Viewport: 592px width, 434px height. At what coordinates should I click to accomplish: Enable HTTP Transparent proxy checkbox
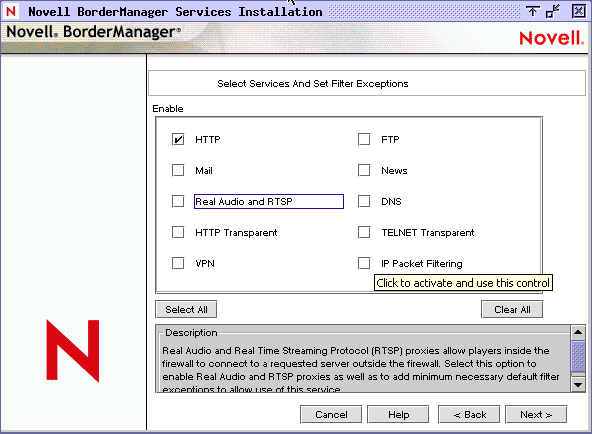[x=178, y=232]
